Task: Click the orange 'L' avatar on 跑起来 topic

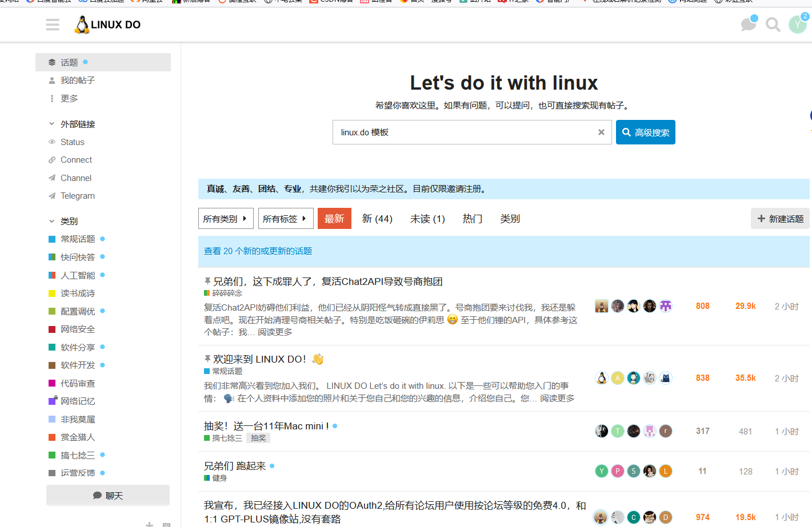Action: (666, 471)
